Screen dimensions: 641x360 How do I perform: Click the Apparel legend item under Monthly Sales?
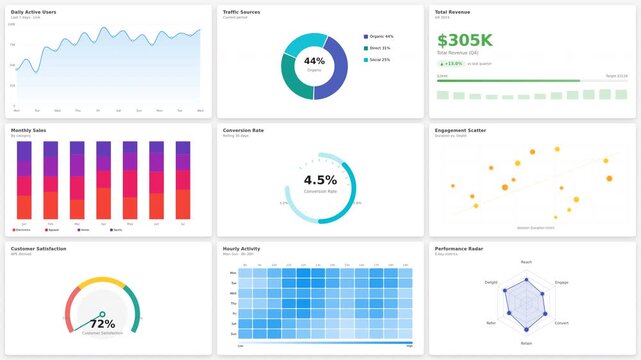[x=52, y=230]
